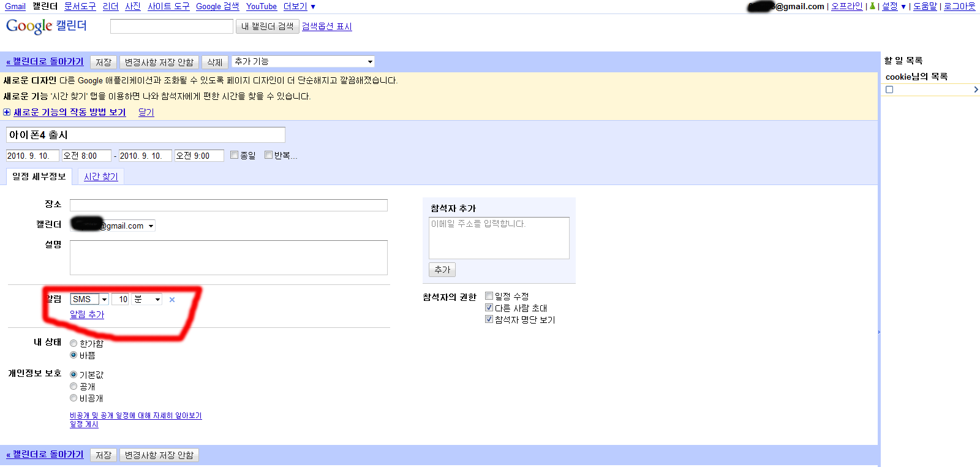Click 로그아웃 link
980x467 pixels.
(x=960, y=6)
